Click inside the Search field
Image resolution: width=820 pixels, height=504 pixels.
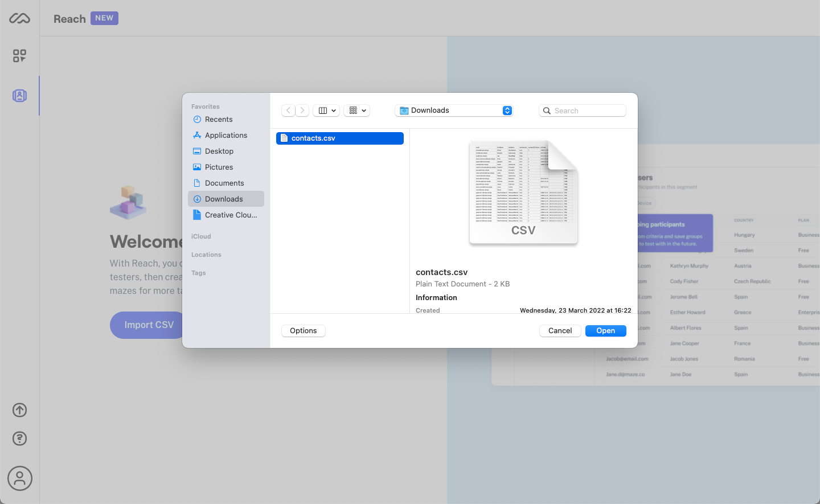tap(582, 110)
